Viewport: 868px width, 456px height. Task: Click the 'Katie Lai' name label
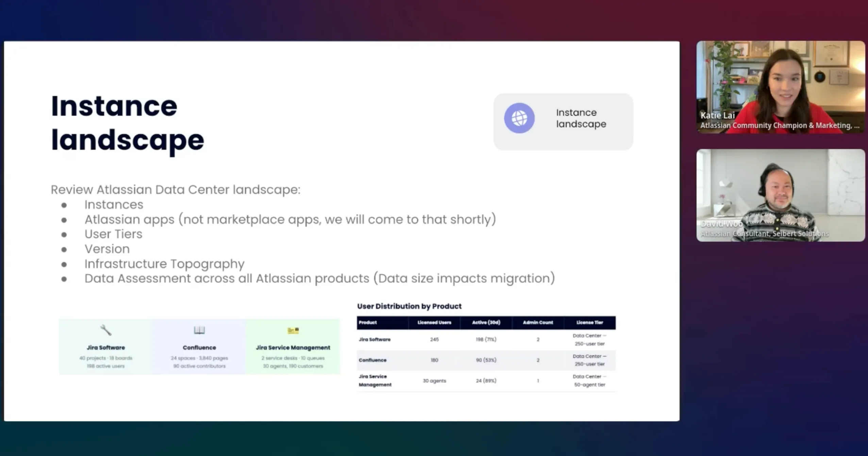point(717,115)
